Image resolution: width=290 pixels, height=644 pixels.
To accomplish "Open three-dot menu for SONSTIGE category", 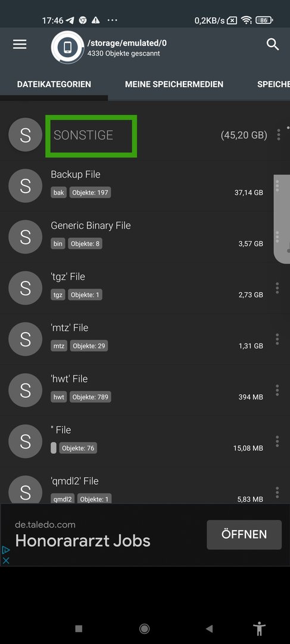I will [x=279, y=135].
